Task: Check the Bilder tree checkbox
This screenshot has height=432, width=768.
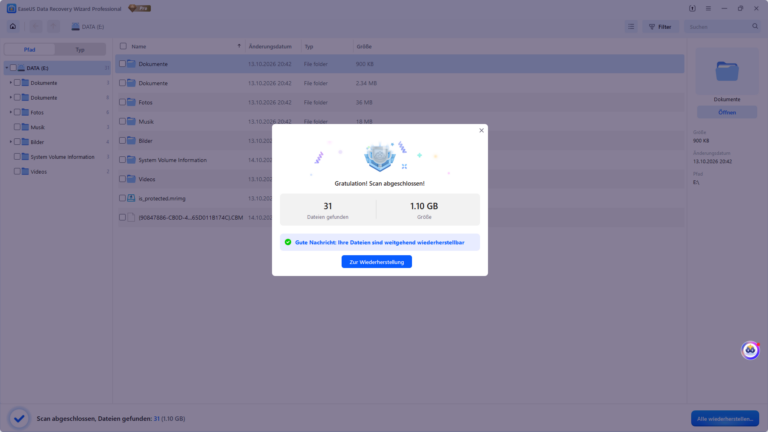Action: pos(17,142)
